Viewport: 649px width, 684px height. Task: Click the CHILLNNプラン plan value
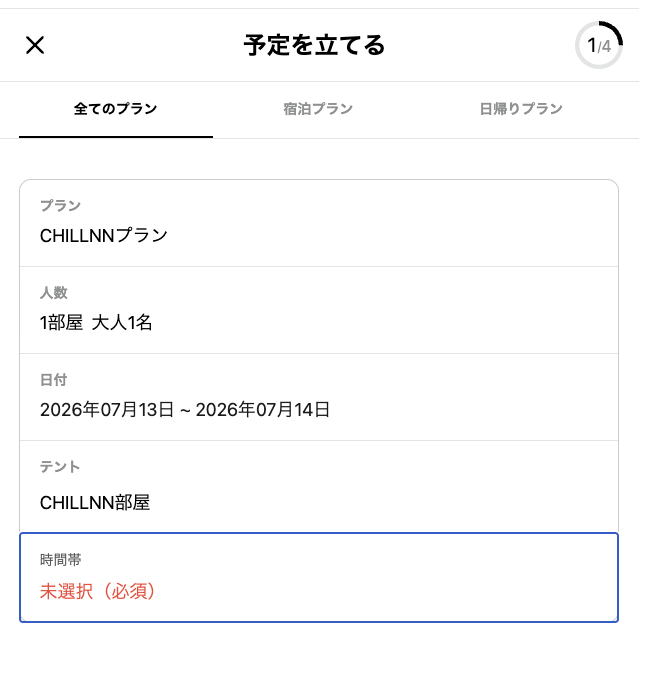[x=104, y=236]
